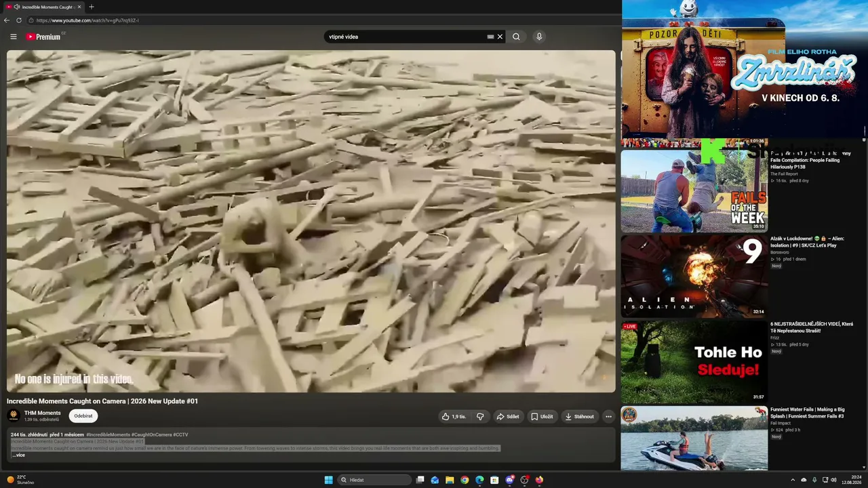Open File Explorer from the taskbar
This screenshot has height=488, width=868.
pos(450,480)
